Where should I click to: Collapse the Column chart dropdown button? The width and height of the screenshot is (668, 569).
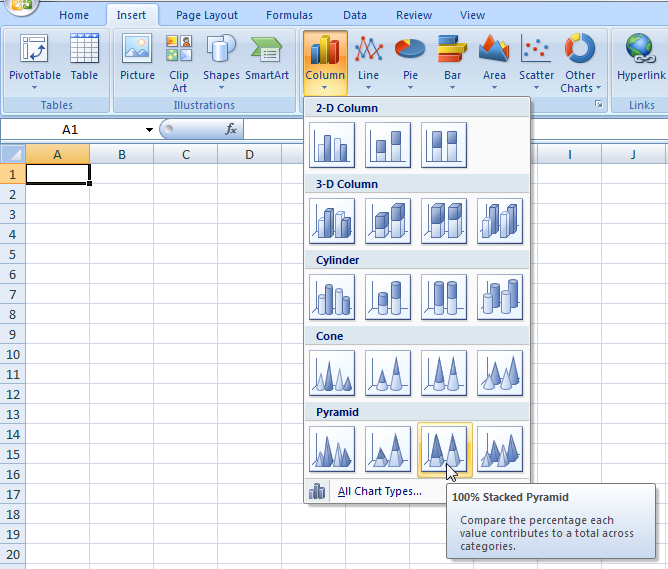tap(325, 62)
